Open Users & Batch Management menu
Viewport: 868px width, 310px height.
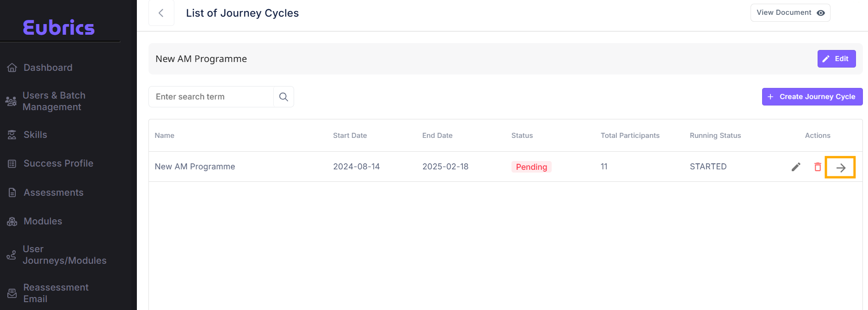point(54,101)
